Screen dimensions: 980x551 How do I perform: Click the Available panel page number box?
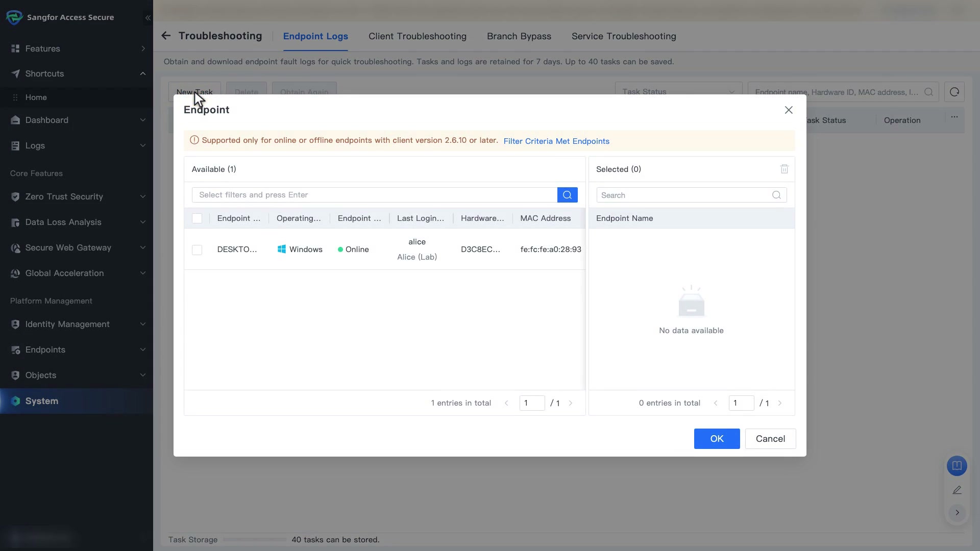point(532,403)
